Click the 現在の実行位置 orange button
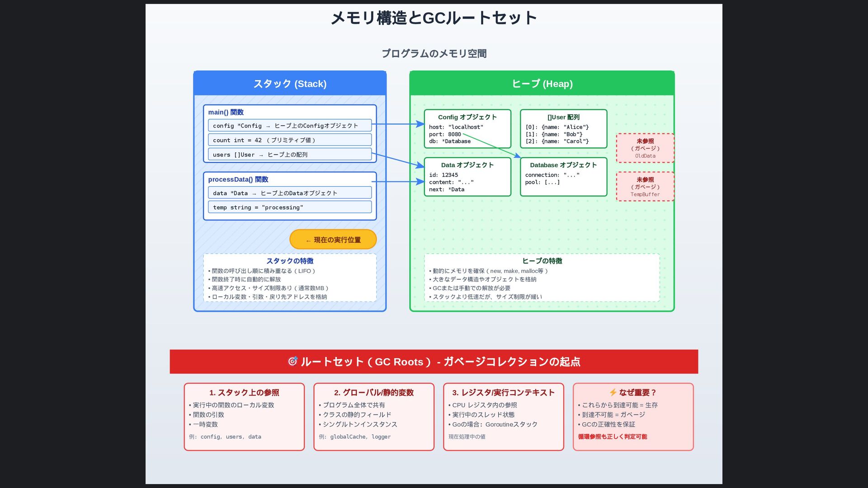The image size is (868, 488). (333, 239)
